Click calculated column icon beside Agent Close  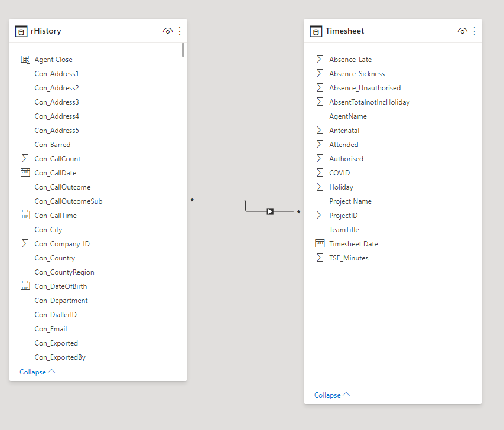tap(25, 60)
